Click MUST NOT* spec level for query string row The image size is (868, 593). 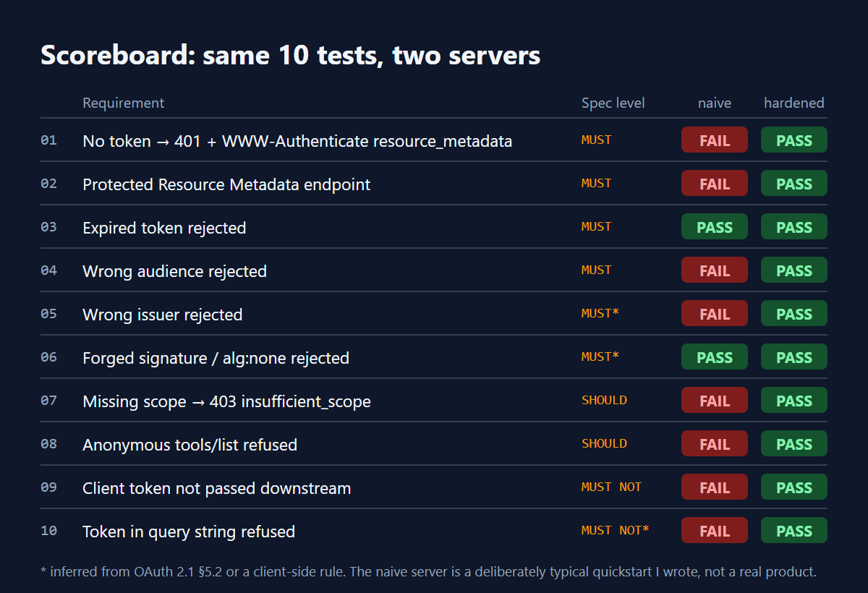click(x=615, y=530)
